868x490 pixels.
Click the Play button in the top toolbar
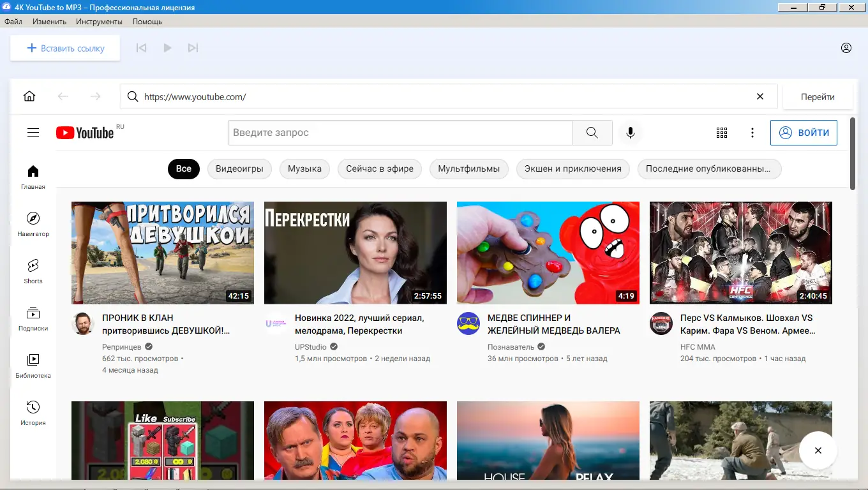pyautogui.click(x=167, y=47)
